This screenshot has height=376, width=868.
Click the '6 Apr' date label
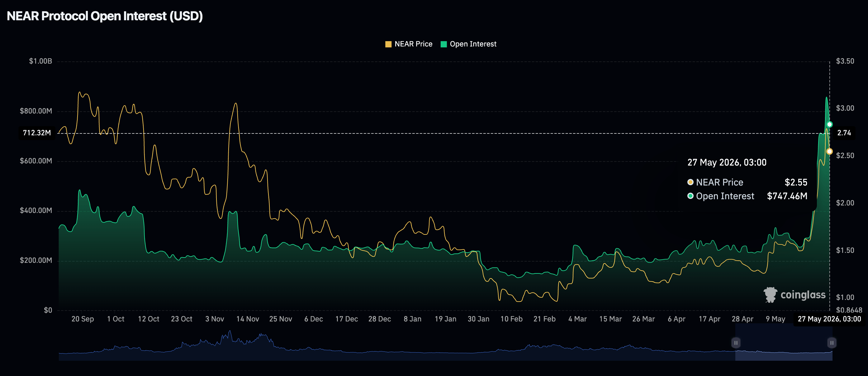(676, 319)
